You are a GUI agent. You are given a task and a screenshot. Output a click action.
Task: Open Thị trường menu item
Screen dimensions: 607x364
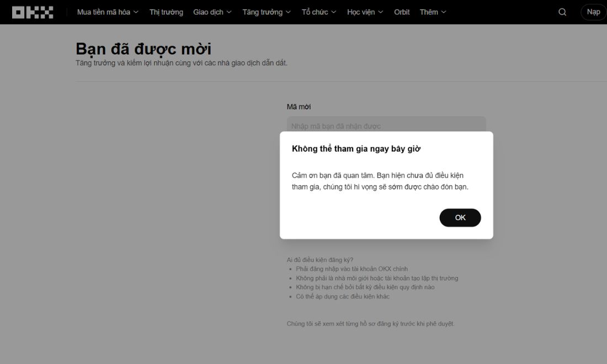166,12
